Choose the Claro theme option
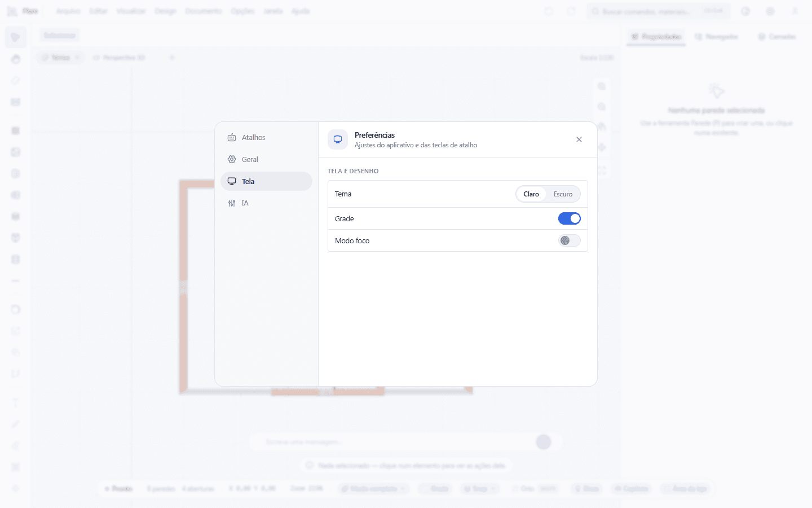812x508 pixels. click(531, 194)
